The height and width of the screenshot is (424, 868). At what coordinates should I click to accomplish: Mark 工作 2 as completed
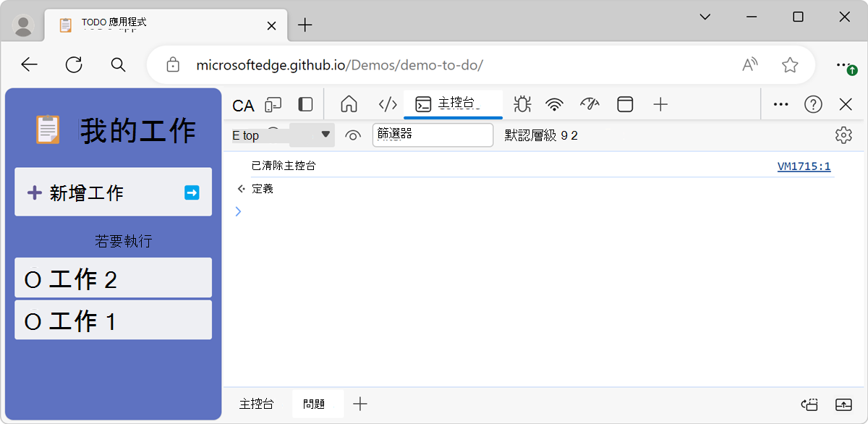tap(33, 278)
